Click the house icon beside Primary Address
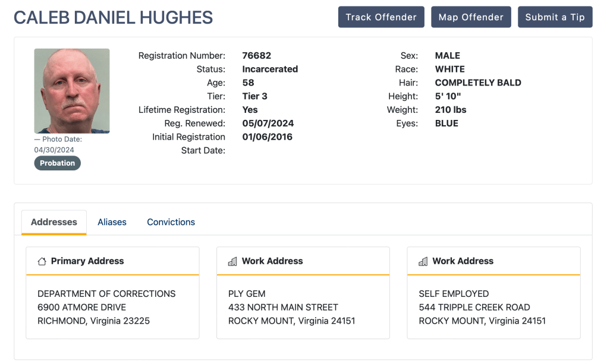 click(x=42, y=261)
